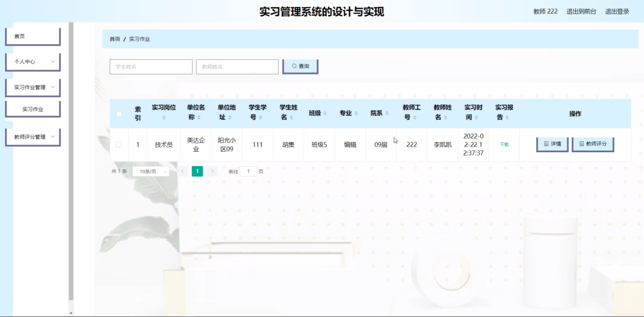Download the 实习报告 via 下载 link
The image size is (644, 317).
pyautogui.click(x=504, y=145)
